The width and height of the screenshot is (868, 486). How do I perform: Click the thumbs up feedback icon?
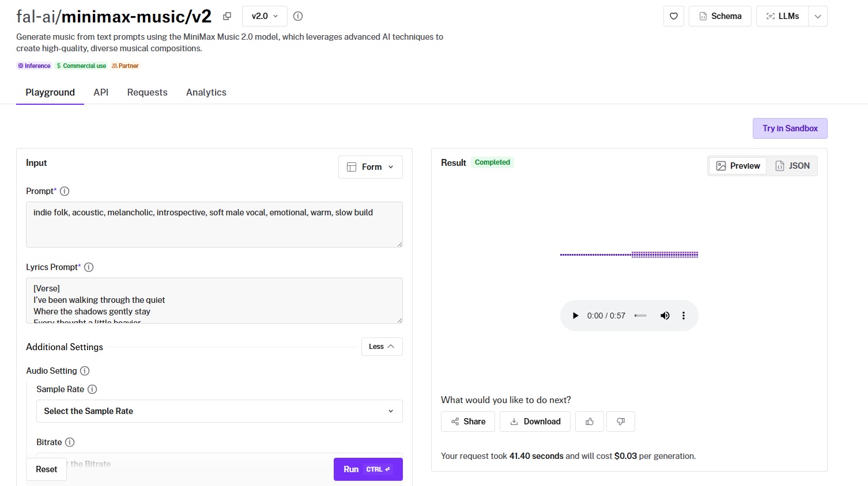coord(590,422)
